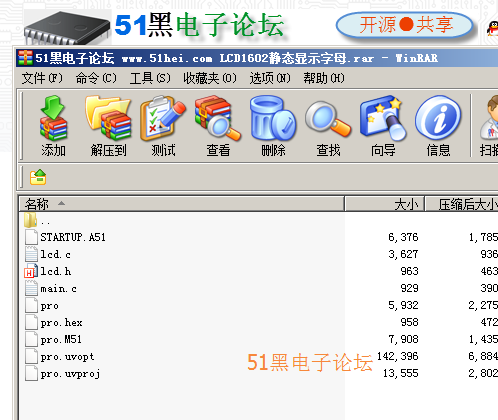This screenshot has width=498, height=420.
Task: Open the 文件(F) menu
Action: tap(42, 78)
